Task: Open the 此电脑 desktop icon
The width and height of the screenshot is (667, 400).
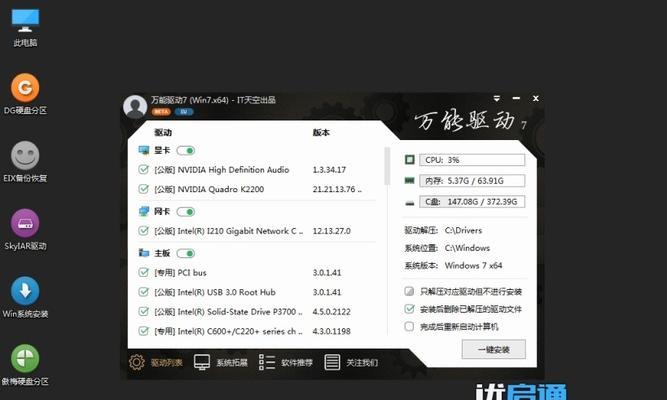Action: coord(25,27)
